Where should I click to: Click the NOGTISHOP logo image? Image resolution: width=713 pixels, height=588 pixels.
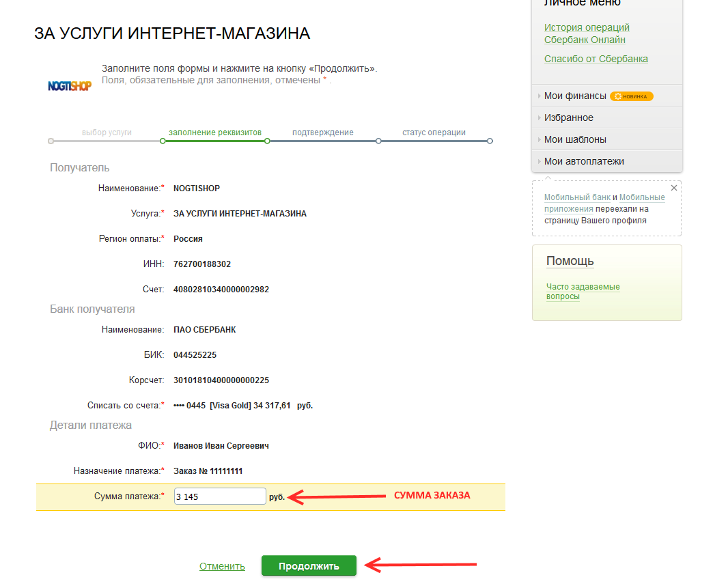pyautogui.click(x=70, y=85)
